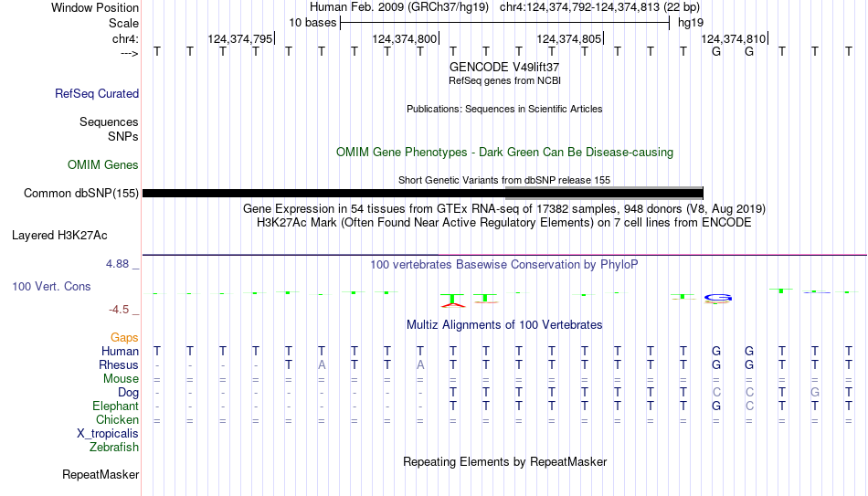This screenshot has height=496, width=868.
Task: Click the 124,374,795 ruler position
Action: pyautogui.click(x=240, y=38)
